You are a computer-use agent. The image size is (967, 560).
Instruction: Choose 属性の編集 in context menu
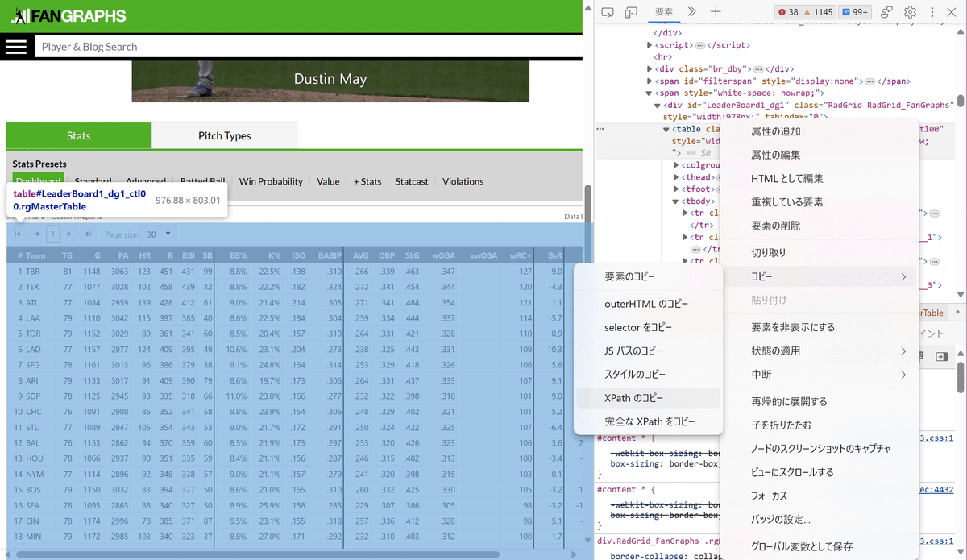click(x=820, y=155)
